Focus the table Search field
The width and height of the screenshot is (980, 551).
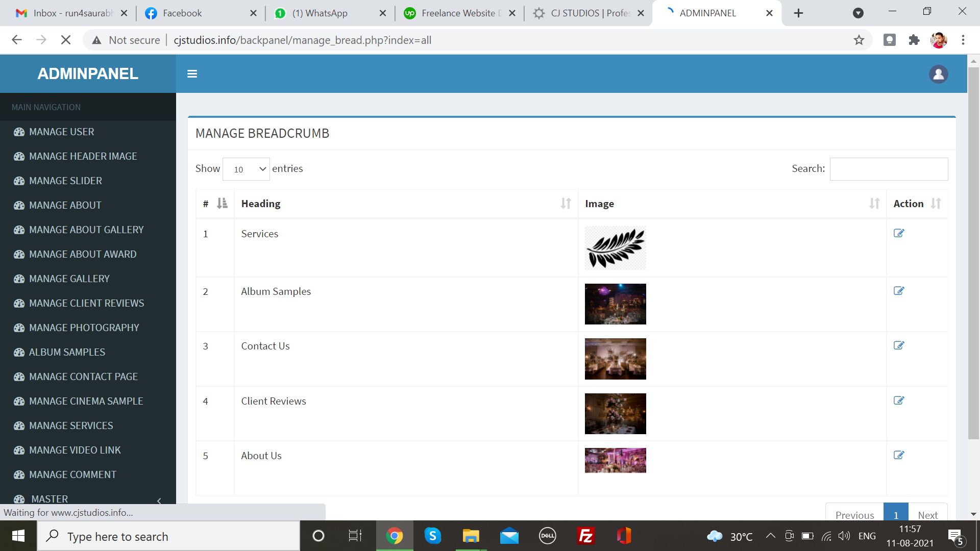click(889, 169)
